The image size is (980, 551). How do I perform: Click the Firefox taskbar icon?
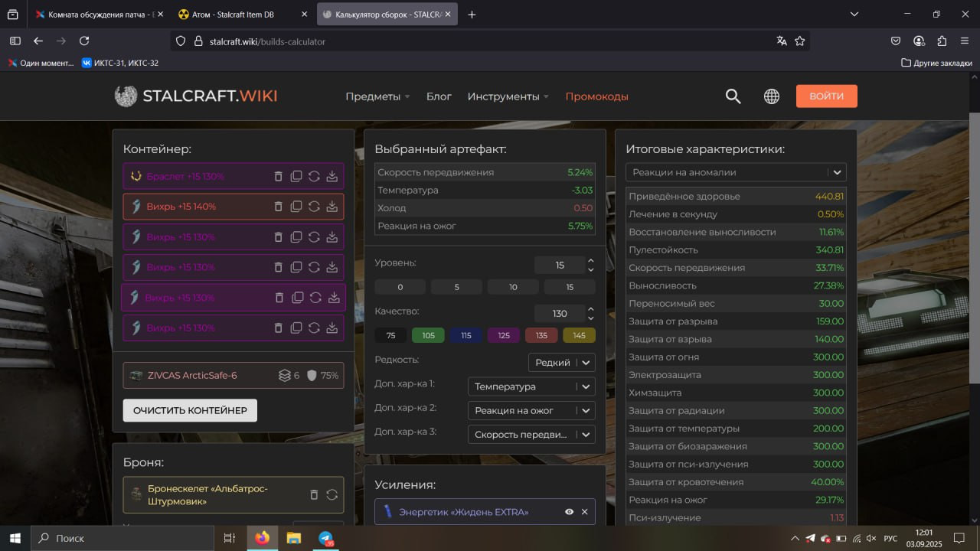coord(263,538)
